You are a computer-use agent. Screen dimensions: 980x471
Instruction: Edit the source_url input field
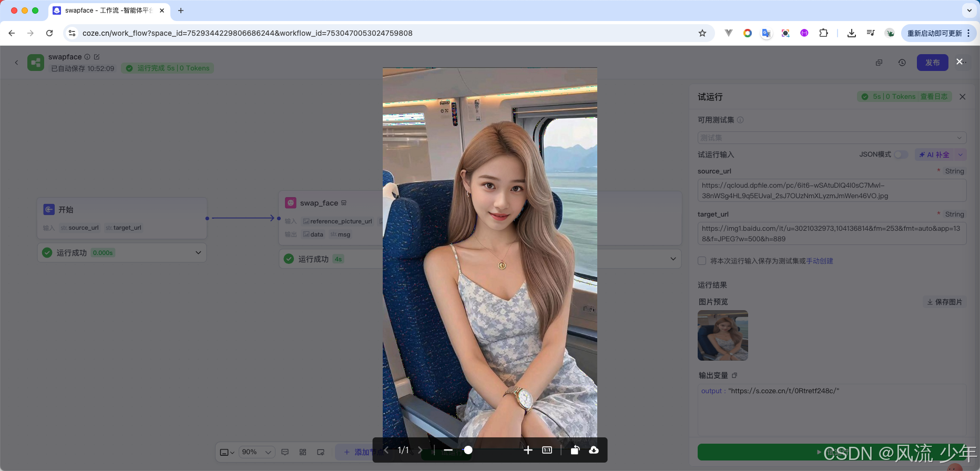(x=832, y=190)
